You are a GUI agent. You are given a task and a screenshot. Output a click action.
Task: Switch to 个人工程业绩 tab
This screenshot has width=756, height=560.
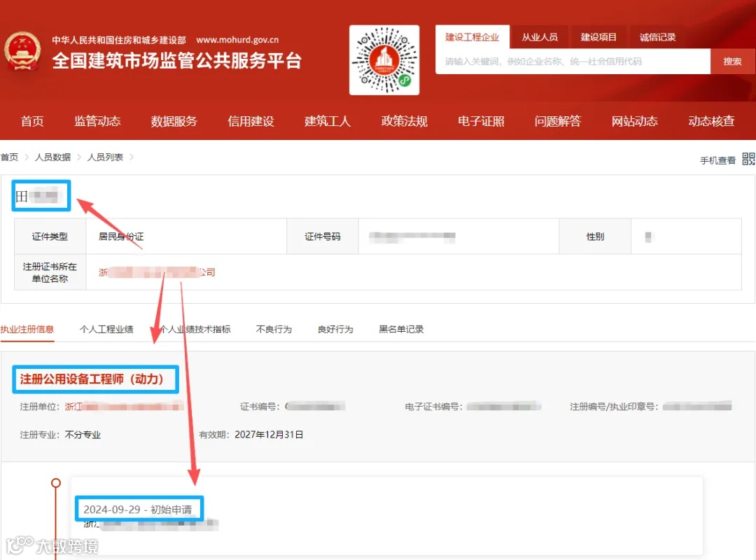(106, 330)
